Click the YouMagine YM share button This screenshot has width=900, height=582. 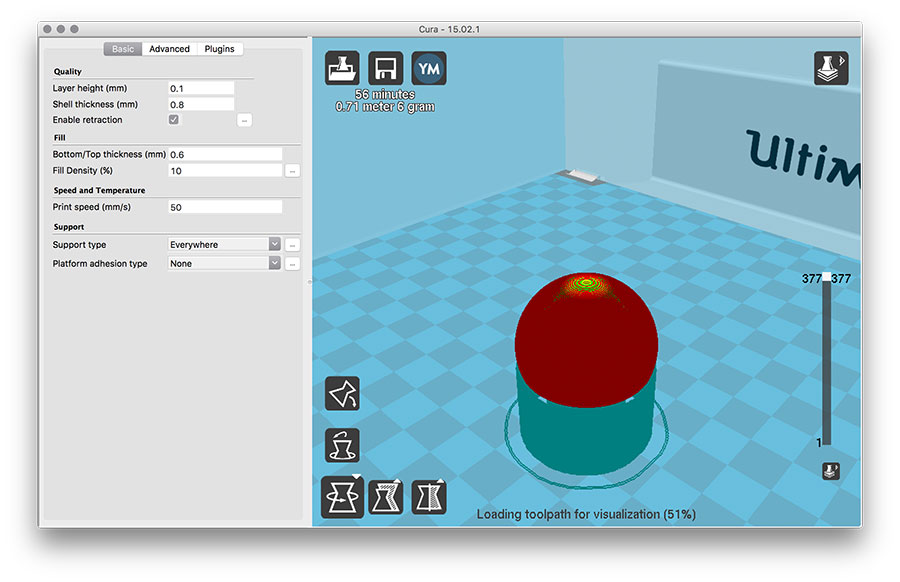coord(429,68)
